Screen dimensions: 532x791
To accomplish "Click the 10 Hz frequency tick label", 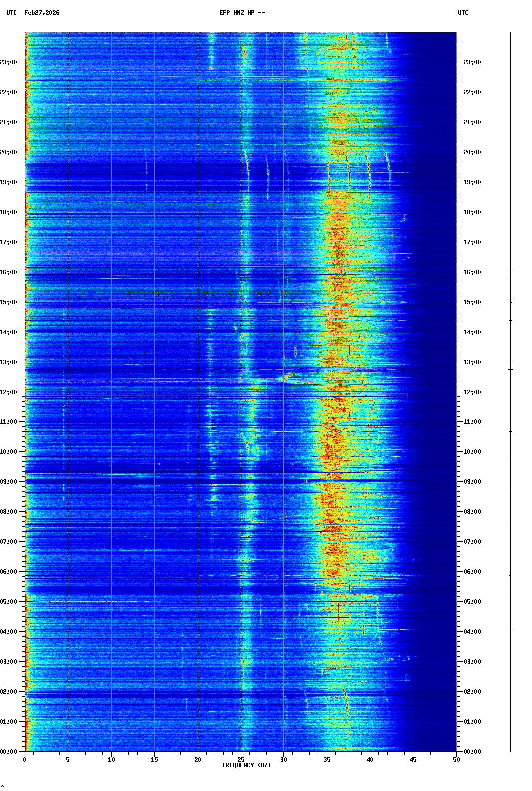I will (x=111, y=760).
